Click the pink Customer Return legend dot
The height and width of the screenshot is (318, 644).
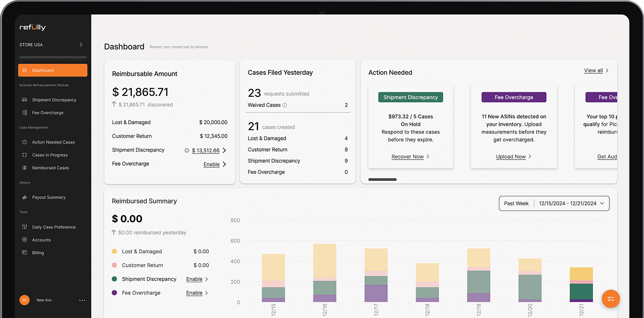pyautogui.click(x=114, y=265)
